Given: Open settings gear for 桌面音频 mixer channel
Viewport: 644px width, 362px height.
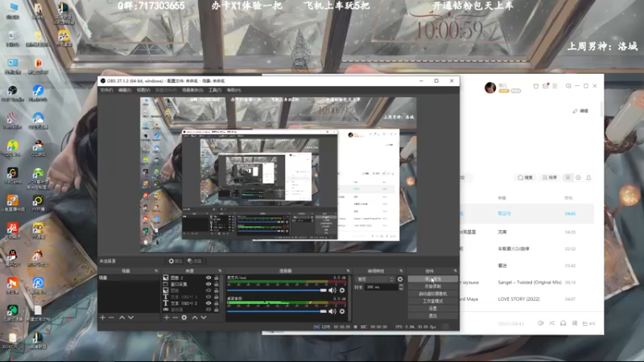Looking at the screenshot, I should coord(342,311).
